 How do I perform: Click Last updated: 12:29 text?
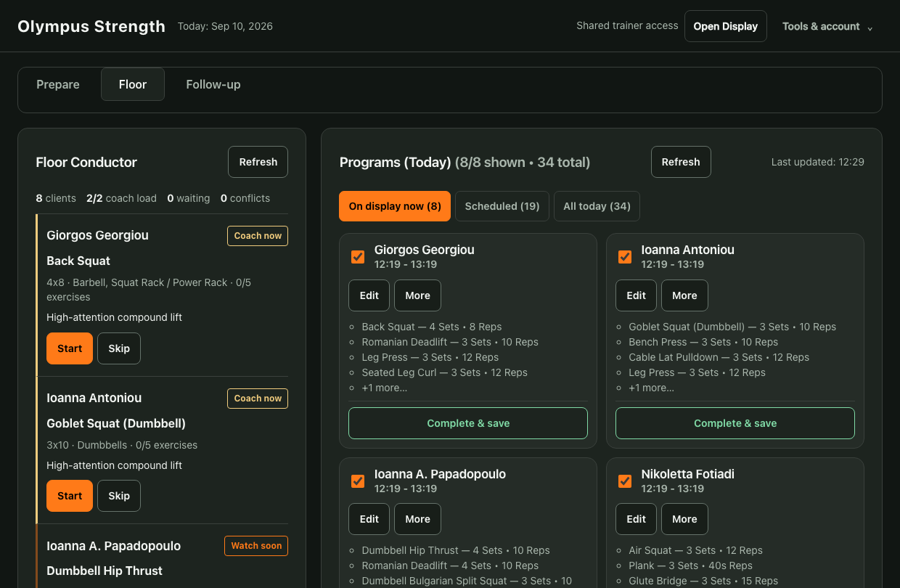(818, 162)
